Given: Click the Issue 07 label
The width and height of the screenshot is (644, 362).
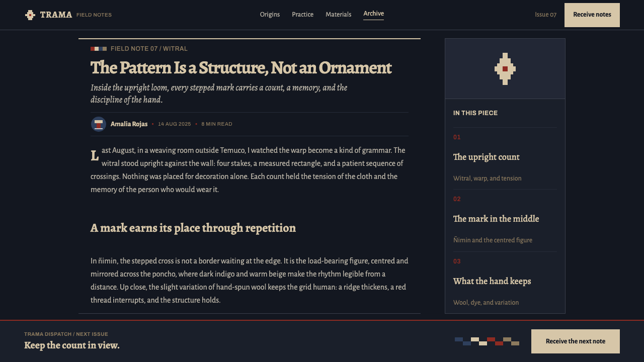Looking at the screenshot, I should click(545, 15).
